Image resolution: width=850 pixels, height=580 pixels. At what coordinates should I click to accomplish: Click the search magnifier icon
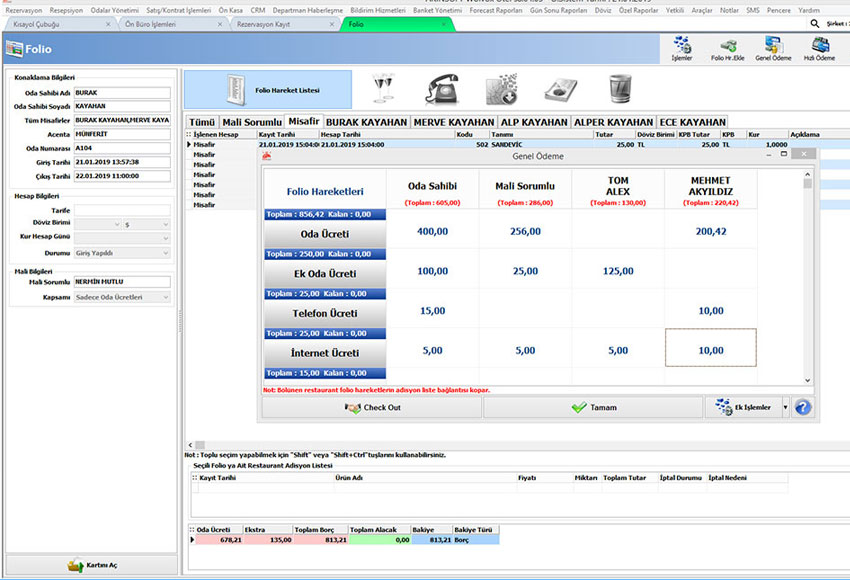coord(814,23)
